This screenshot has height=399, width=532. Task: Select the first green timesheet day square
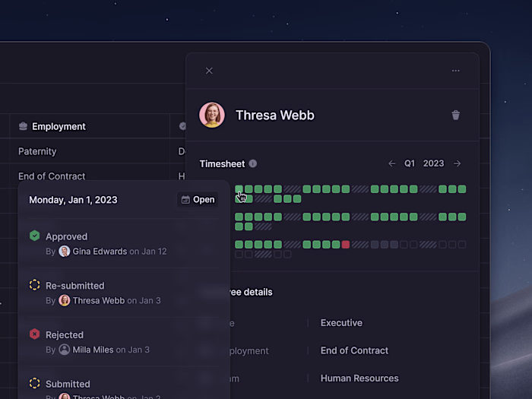click(239, 189)
